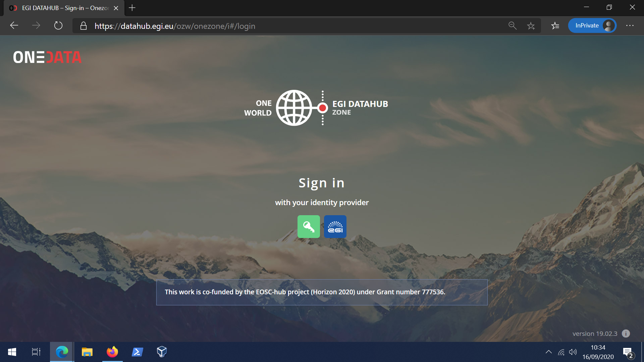Sign in with the green key provider
This screenshot has width=644, height=362.
point(309,227)
